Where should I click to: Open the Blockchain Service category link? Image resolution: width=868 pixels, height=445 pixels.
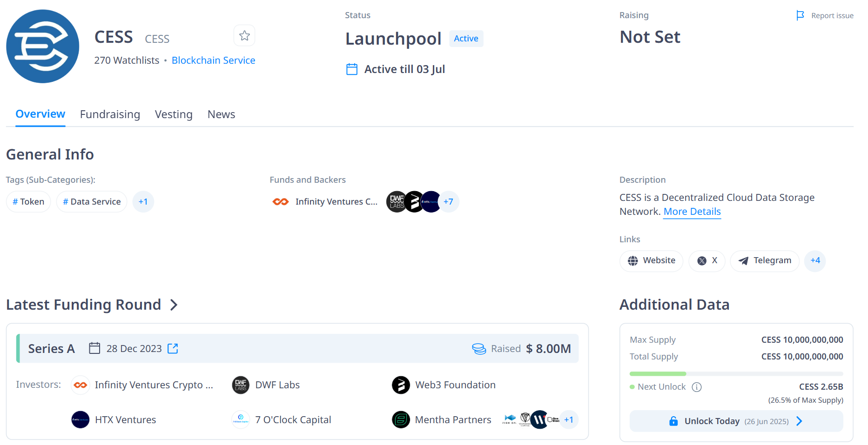(x=213, y=60)
